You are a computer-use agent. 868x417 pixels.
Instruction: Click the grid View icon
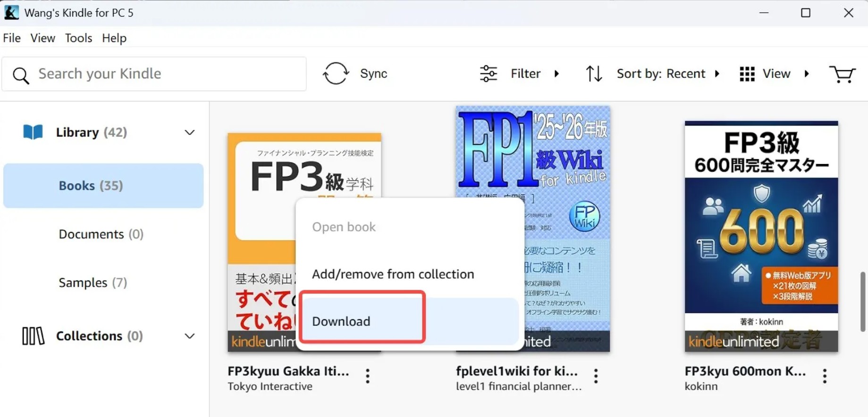[747, 74]
